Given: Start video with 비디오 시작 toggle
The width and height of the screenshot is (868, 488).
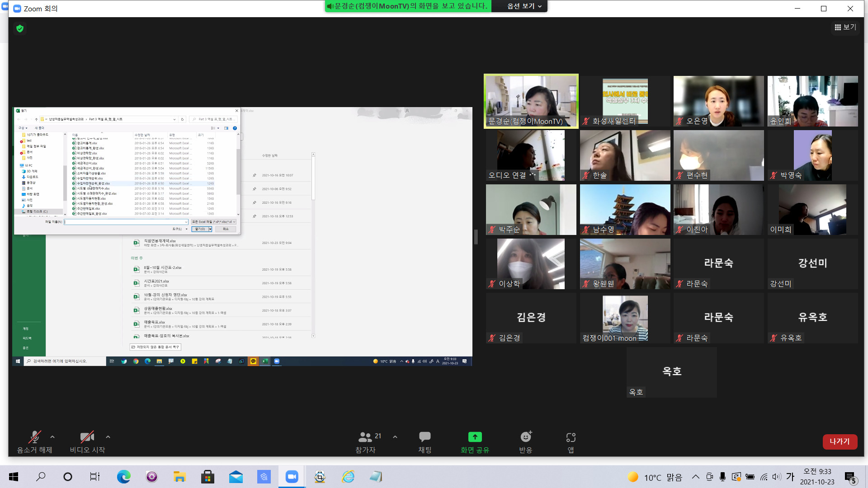Looking at the screenshot, I should (87, 437).
